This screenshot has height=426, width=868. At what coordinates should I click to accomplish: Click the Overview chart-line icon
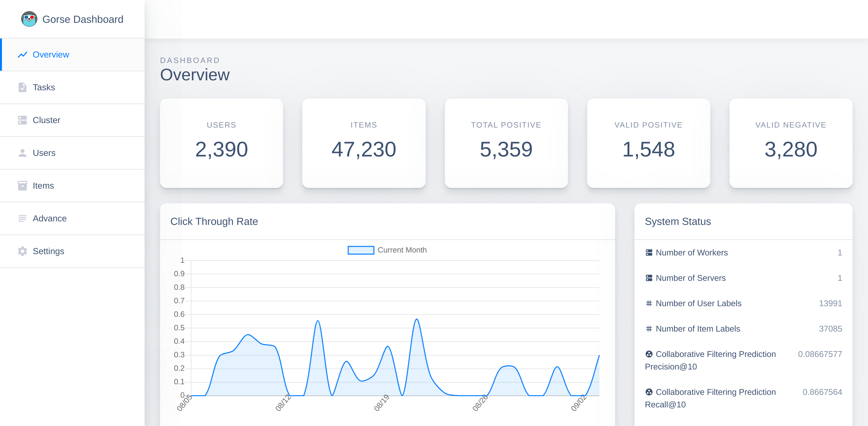click(22, 55)
